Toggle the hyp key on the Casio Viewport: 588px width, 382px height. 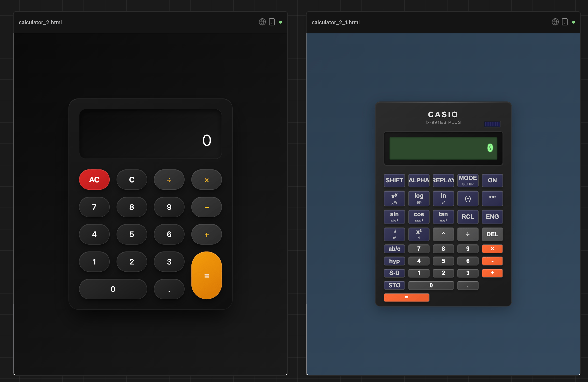tap(394, 261)
